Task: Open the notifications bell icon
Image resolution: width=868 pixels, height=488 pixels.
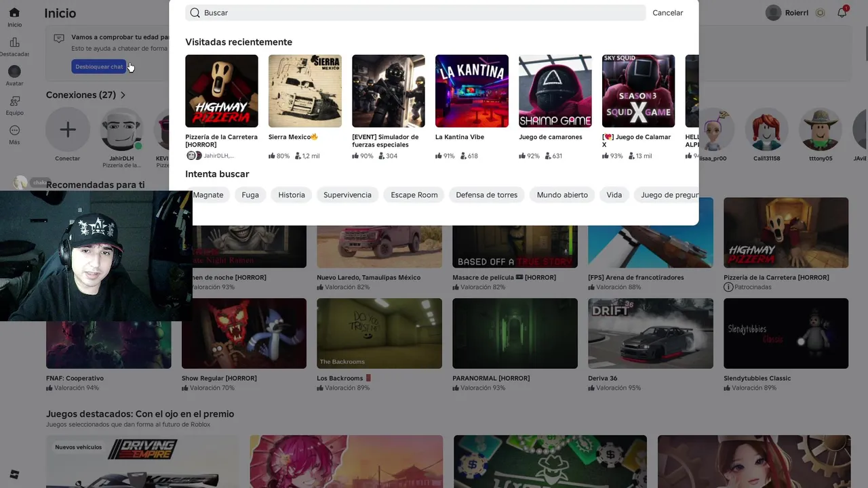Action: pos(842,12)
